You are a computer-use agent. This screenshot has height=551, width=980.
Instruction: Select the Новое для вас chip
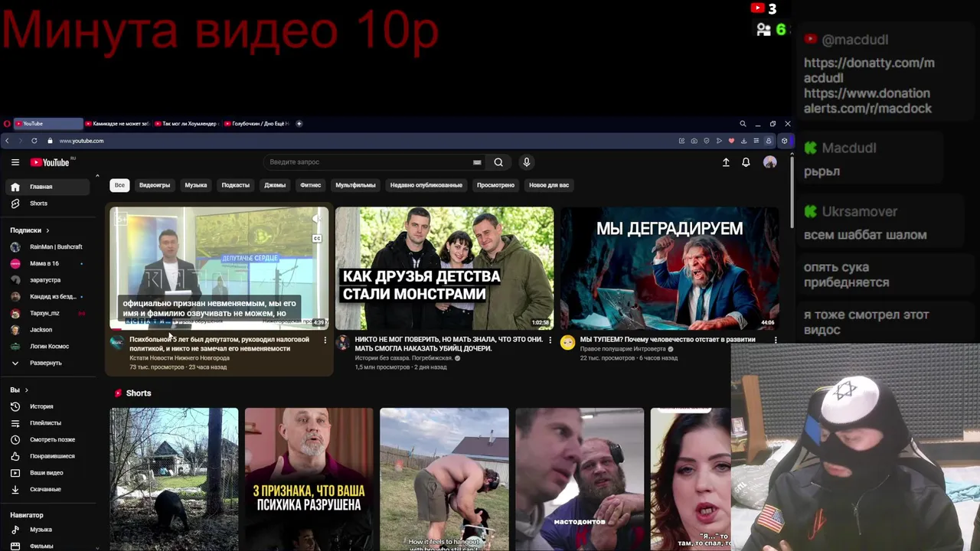point(549,185)
